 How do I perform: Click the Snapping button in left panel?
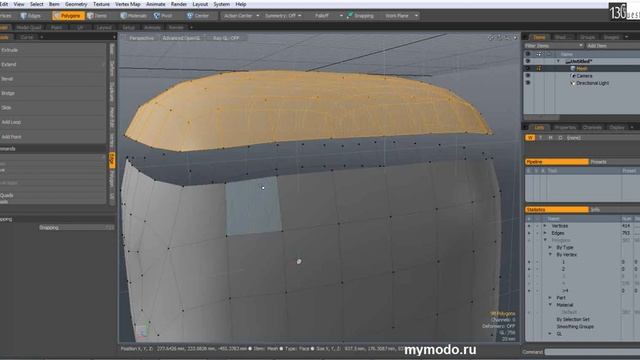tap(76, 228)
